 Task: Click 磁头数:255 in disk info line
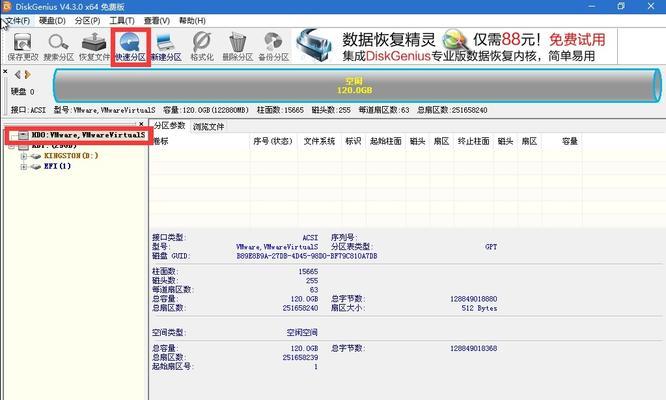pos(331,110)
